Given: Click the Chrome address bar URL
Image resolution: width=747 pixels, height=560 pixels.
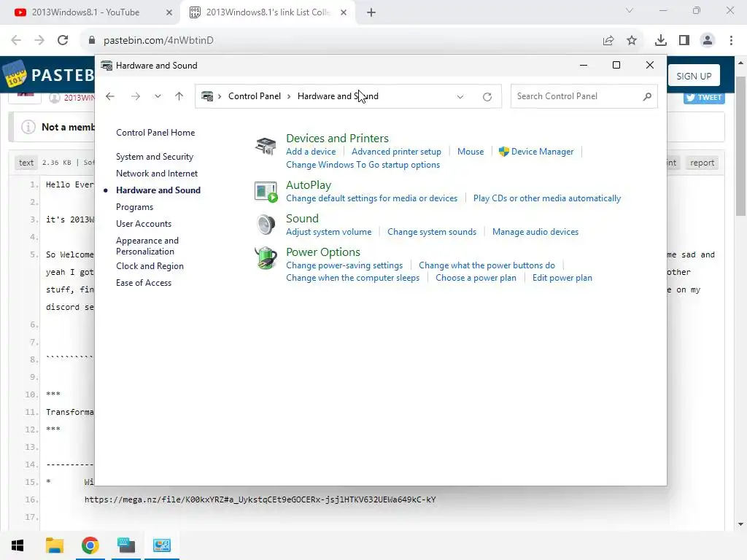Looking at the screenshot, I should click(x=158, y=41).
